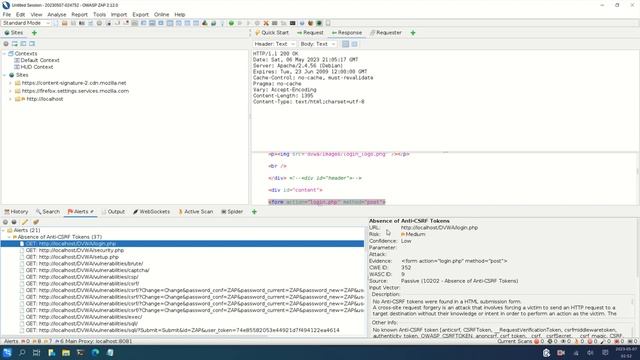Image resolution: width=640 pixels, height=360 pixels.
Task: Open the Tools menu
Action: point(99,14)
